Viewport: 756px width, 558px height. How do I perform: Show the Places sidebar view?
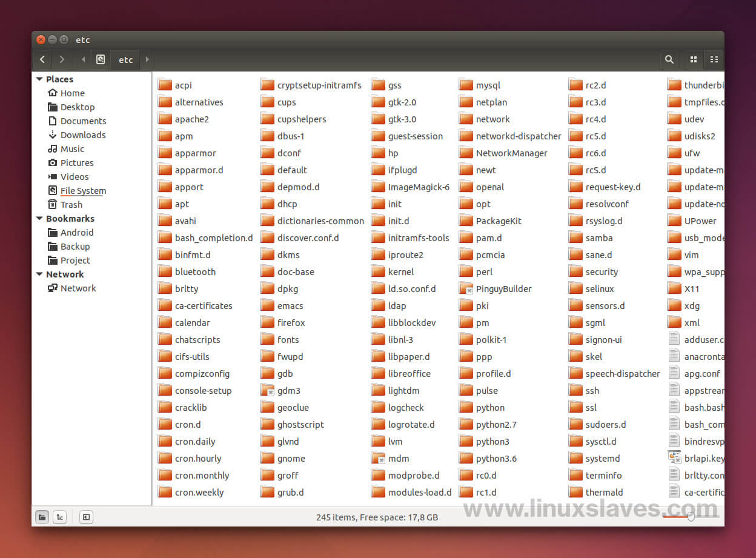pyautogui.click(x=42, y=517)
